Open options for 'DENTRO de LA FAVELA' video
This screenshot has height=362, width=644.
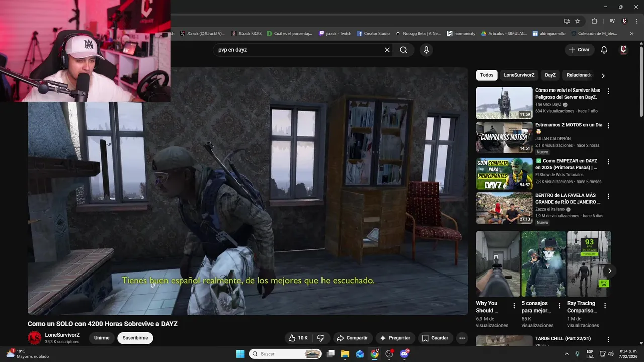(x=608, y=196)
